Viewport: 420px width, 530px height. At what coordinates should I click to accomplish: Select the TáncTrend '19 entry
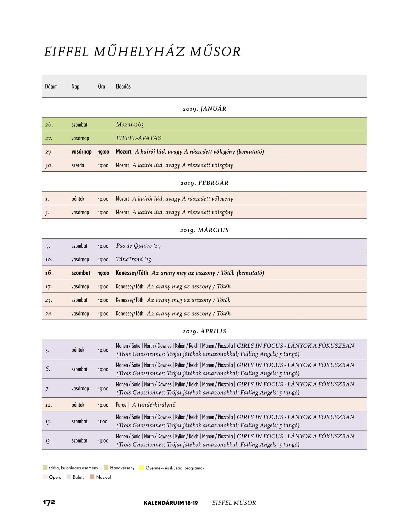(x=204, y=259)
